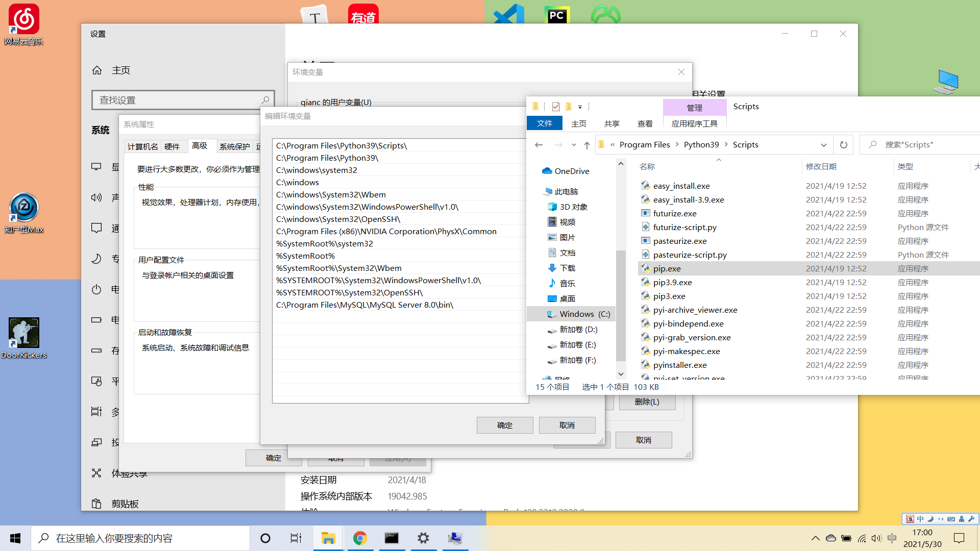
Task: Close the 环境变量 dialog
Action: (x=681, y=72)
